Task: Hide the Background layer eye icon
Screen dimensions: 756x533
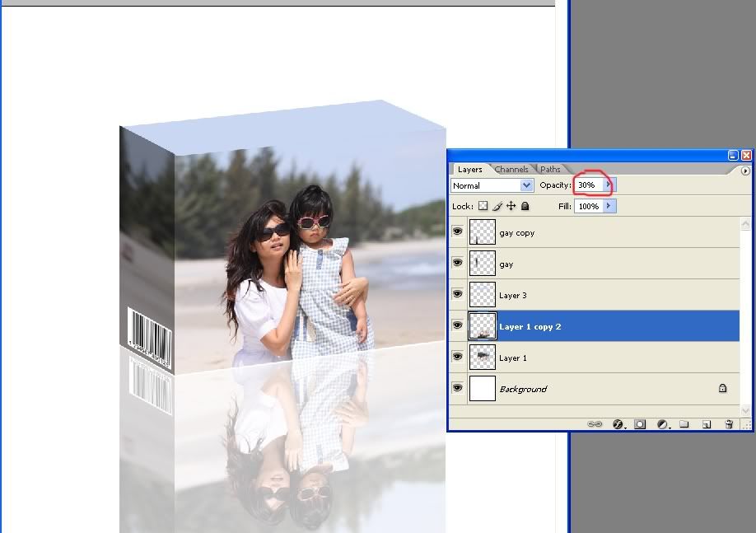Action: point(458,389)
